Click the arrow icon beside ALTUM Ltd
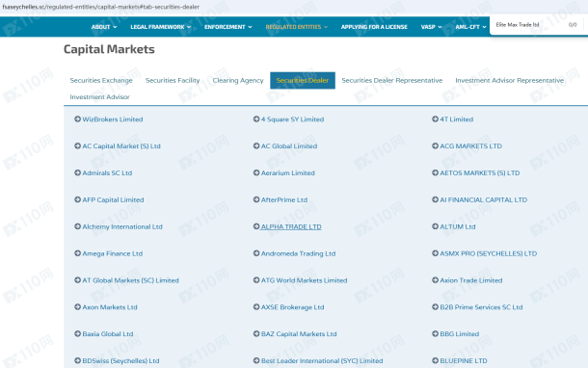The image size is (588, 368). tap(435, 226)
